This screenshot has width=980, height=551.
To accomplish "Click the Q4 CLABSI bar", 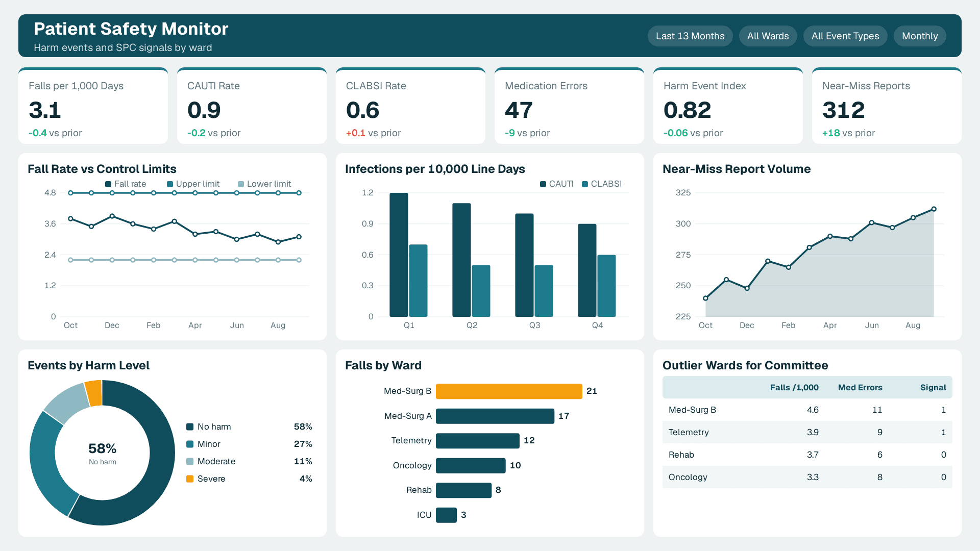I will point(606,286).
